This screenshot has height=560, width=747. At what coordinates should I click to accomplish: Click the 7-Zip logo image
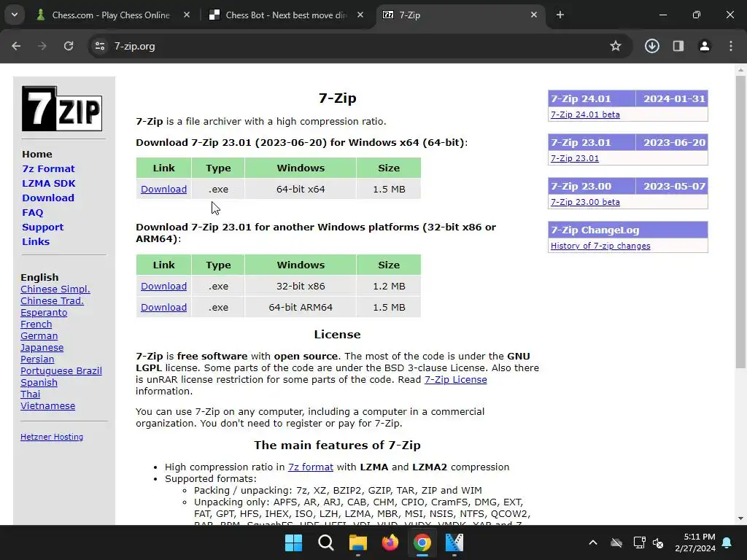click(x=62, y=109)
